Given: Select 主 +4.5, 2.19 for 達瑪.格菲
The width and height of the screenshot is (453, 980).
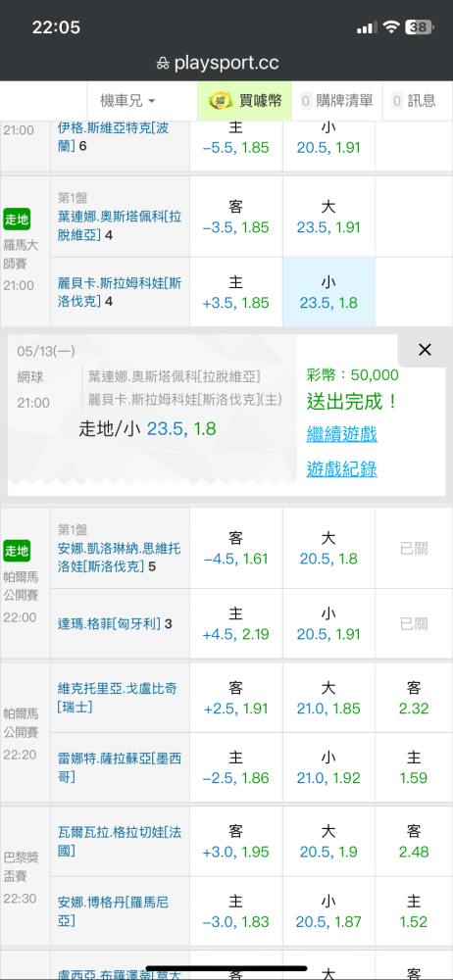Looking at the screenshot, I should pyautogui.click(x=236, y=623).
